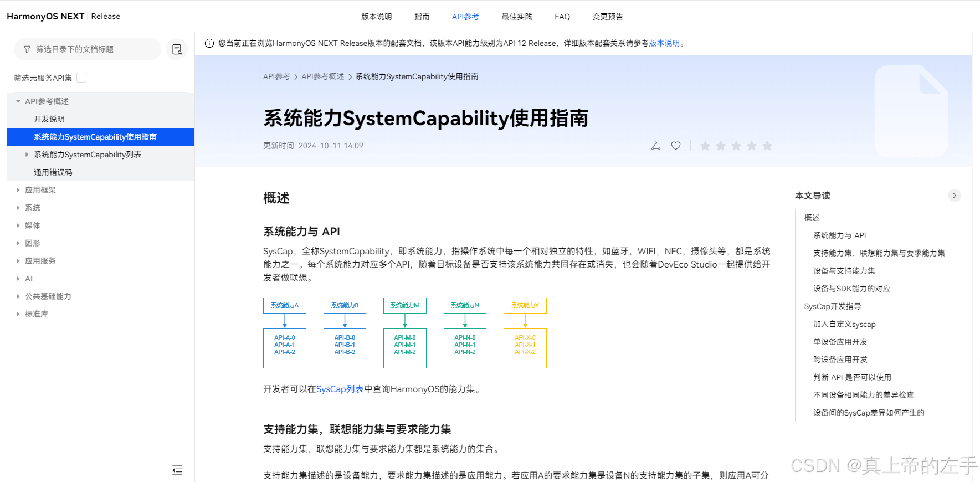
Task: Expand the 图形 section
Action: [18, 243]
